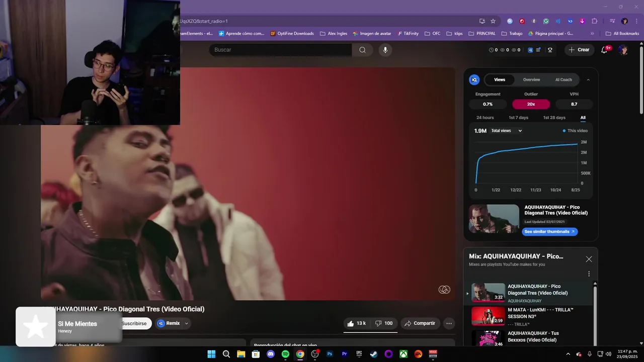This screenshot has height=362, width=644.
Task: Click the Buscar search field
Action: (x=281, y=50)
